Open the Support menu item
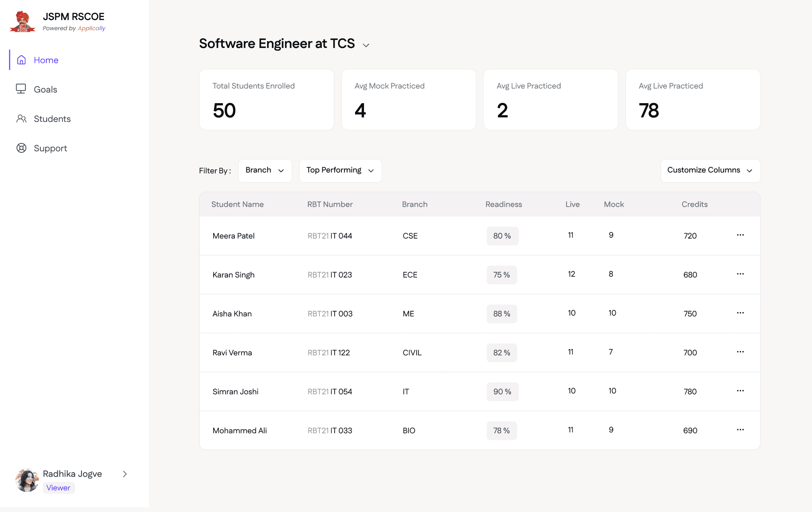 pos(50,148)
